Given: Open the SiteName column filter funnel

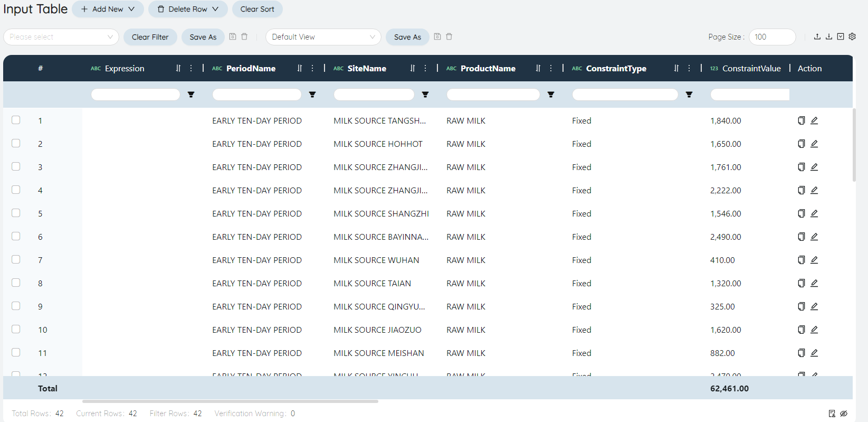Looking at the screenshot, I should (425, 95).
